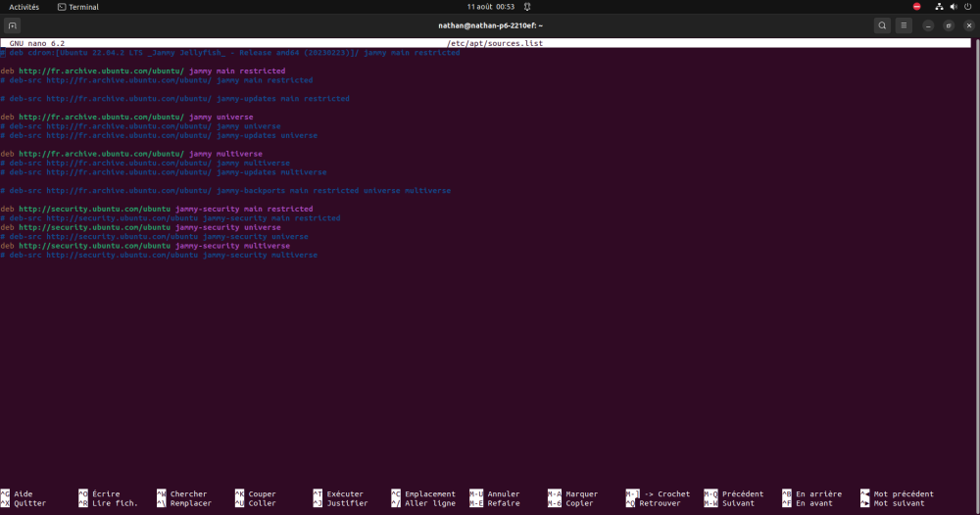Click the network status icon

coord(939,7)
